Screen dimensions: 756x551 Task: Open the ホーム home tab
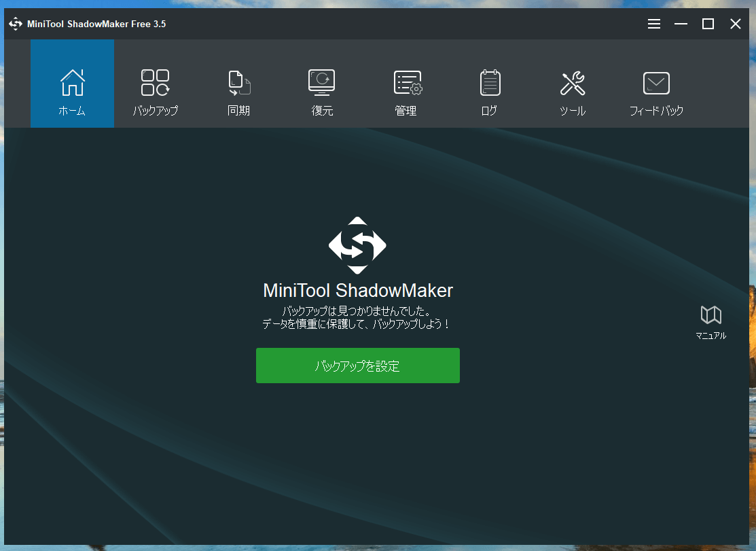tap(72, 84)
